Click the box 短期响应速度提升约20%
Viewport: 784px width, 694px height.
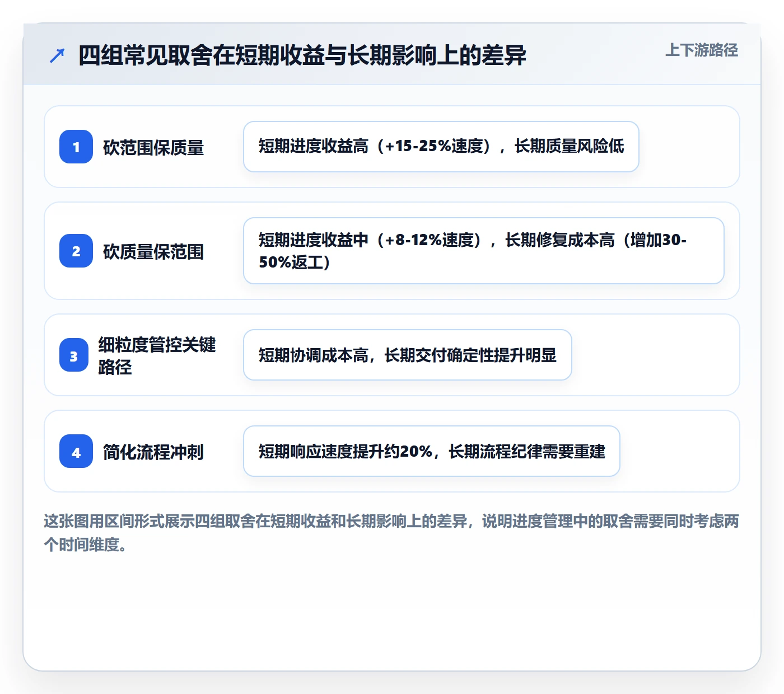432,451
